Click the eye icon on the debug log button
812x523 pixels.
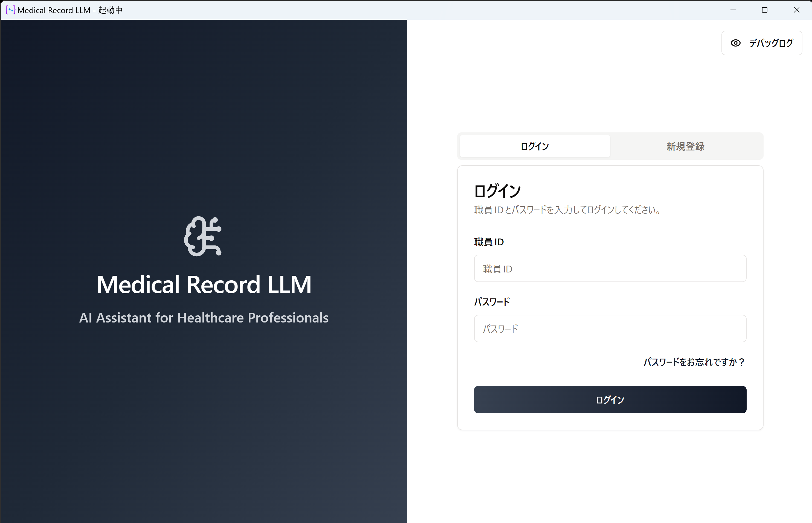[x=735, y=43]
